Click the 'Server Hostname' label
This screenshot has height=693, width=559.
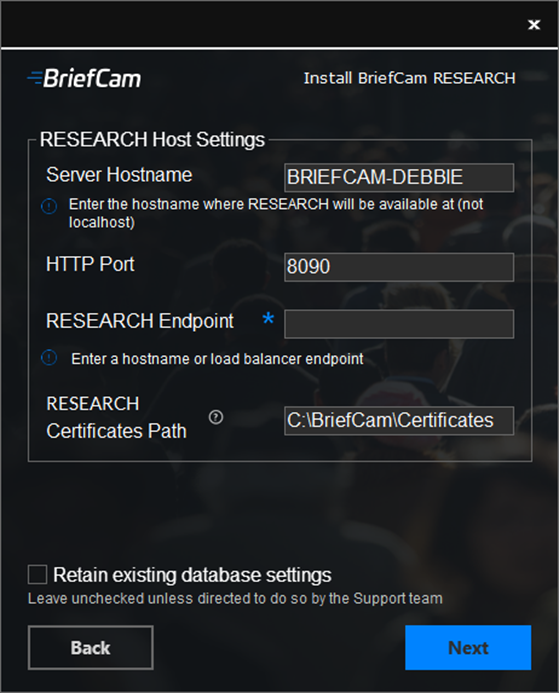[x=119, y=175]
